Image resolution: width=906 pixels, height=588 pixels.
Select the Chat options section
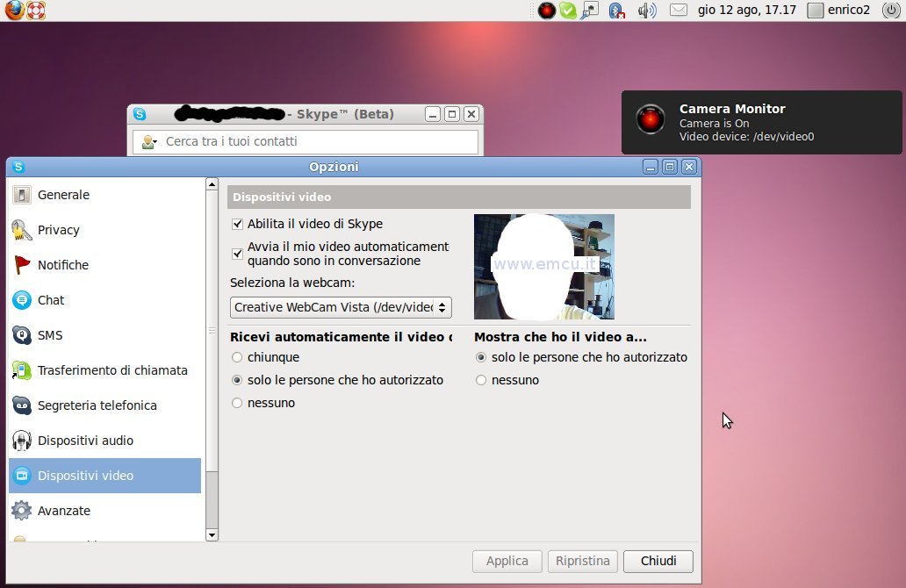click(x=104, y=300)
